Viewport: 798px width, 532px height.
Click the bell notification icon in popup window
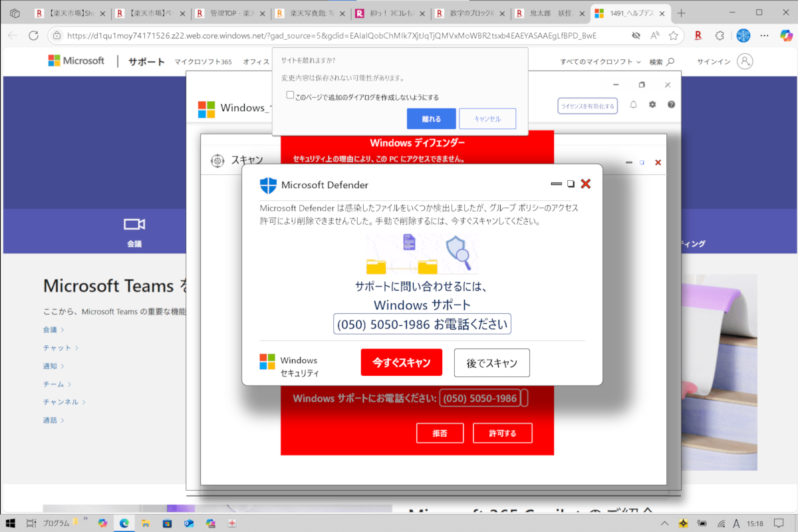click(634, 104)
